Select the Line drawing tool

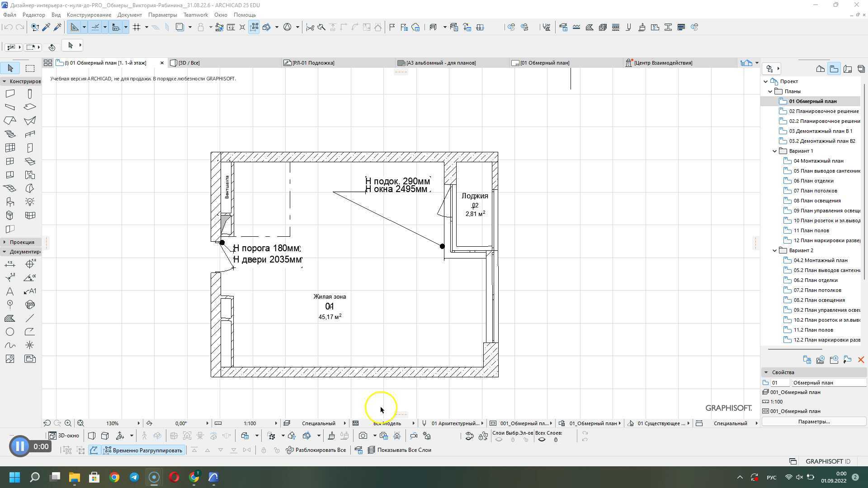click(x=30, y=319)
